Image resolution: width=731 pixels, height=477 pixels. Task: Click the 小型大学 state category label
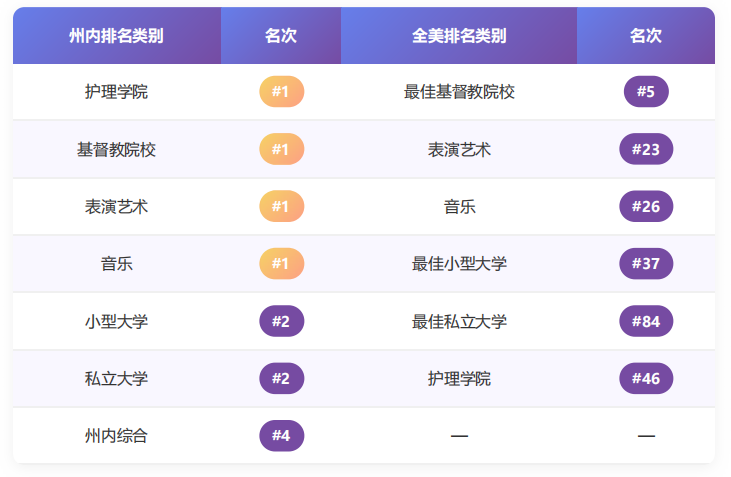click(x=117, y=321)
